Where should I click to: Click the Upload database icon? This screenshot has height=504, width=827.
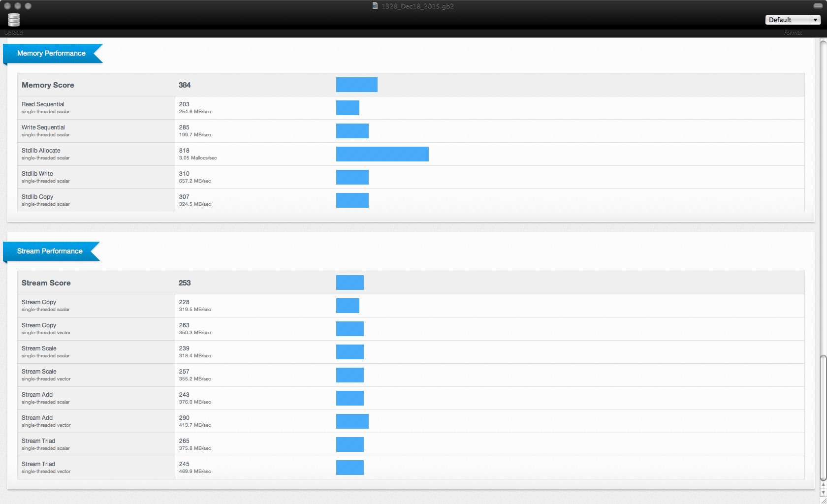[14, 20]
